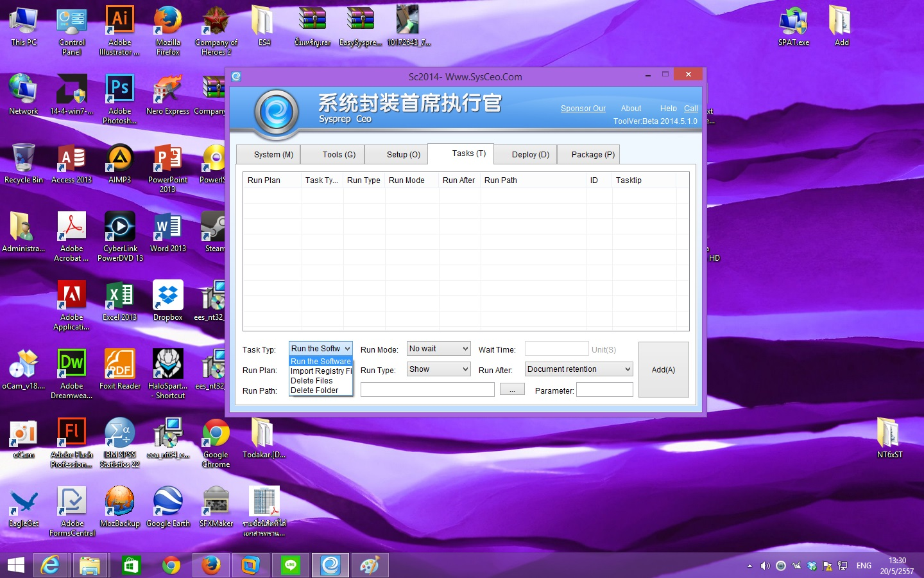924x578 pixels.
Task: Open the Run Type dropdown
Action: (x=438, y=369)
